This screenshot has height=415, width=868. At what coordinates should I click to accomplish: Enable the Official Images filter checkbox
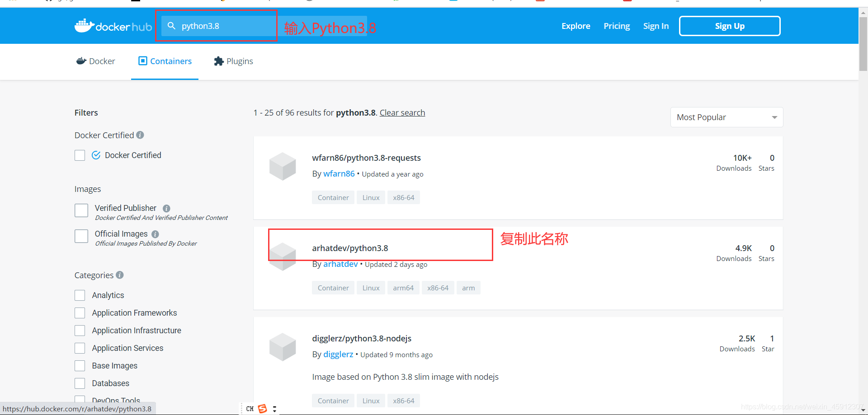coord(81,236)
